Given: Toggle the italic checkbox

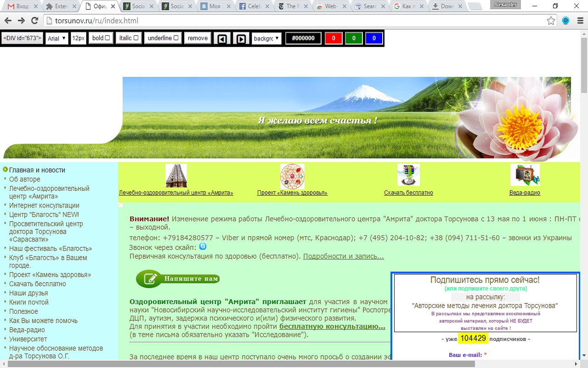Looking at the screenshot, I should (136, 38).
